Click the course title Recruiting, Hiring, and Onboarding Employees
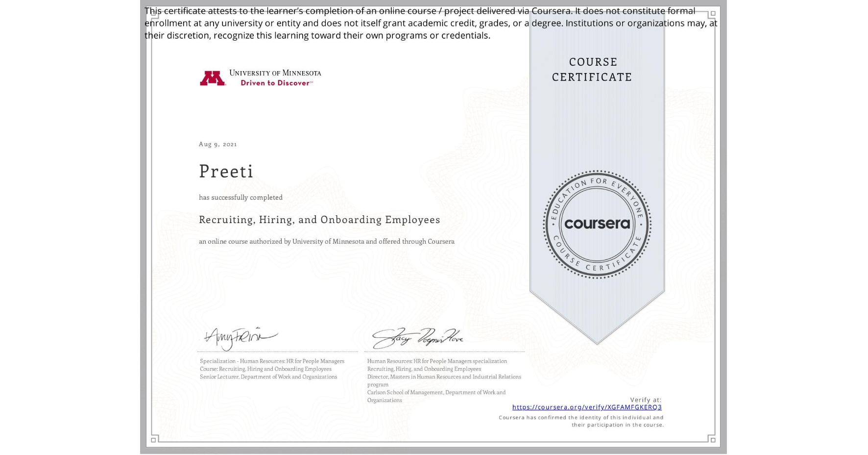This screenshot has width=868, height=455. (319, 220)
